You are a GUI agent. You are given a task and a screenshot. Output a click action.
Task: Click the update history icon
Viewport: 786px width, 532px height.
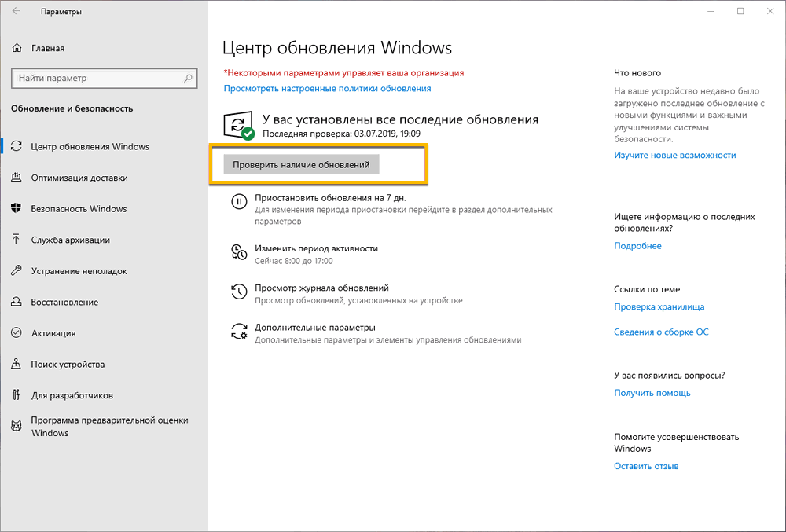239,292
